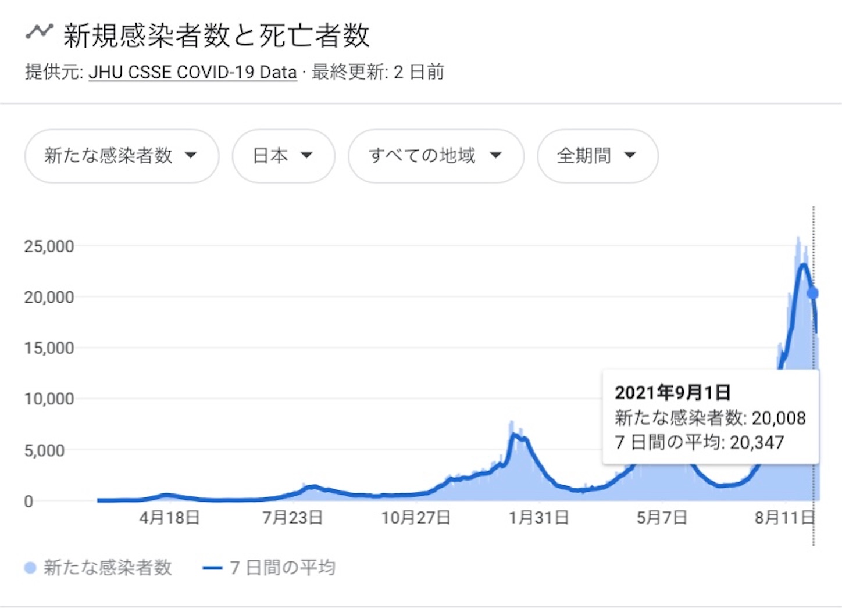The image size is (842, 616).
Task: Click the January peak of the chart curve
Action: (x=514, y=434)
